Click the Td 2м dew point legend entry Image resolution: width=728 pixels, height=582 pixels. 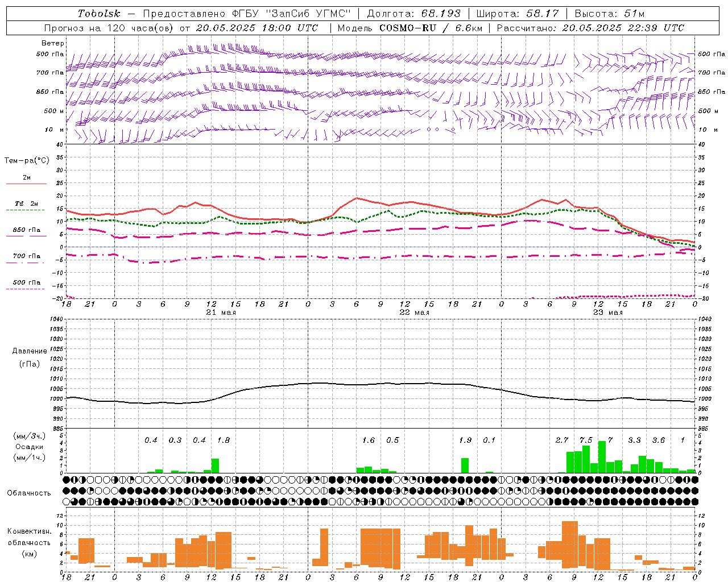click(x=26, y=203)
